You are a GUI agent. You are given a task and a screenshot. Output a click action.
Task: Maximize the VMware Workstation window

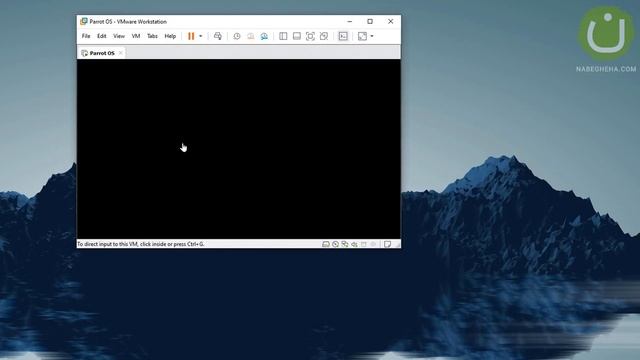tap(370, 21)
